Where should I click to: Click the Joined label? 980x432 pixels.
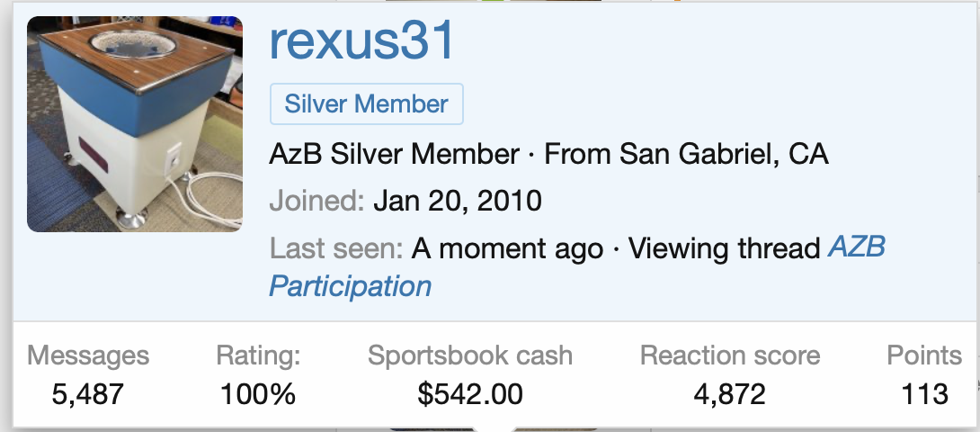coord(316,202)
